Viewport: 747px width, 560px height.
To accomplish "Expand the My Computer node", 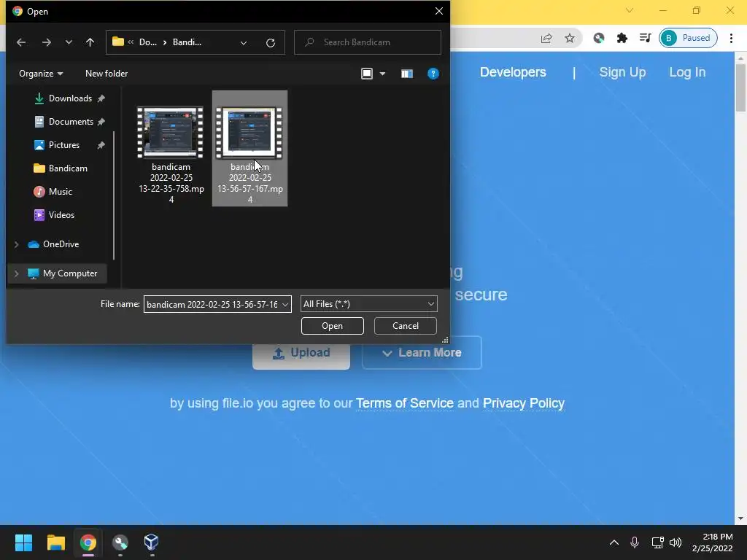I will pyautogui.click(x=17, y=273).
